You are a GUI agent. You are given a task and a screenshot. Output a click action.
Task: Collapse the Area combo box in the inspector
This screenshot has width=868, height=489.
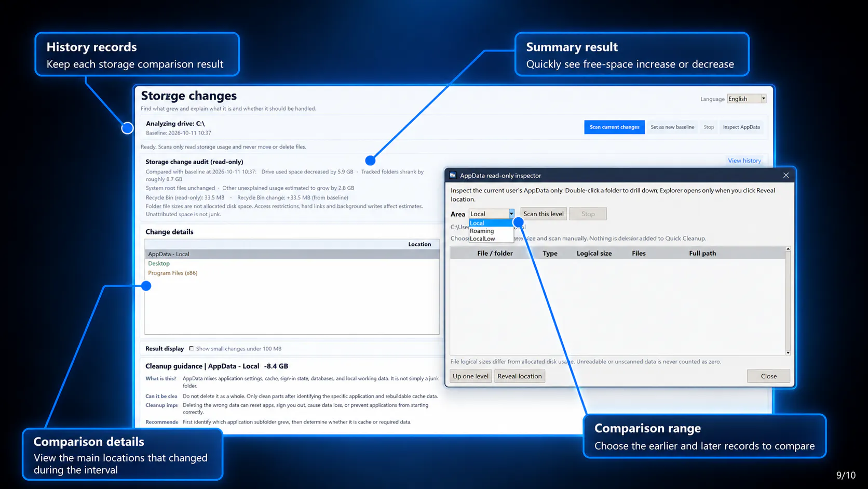click(x=511, y=214)
